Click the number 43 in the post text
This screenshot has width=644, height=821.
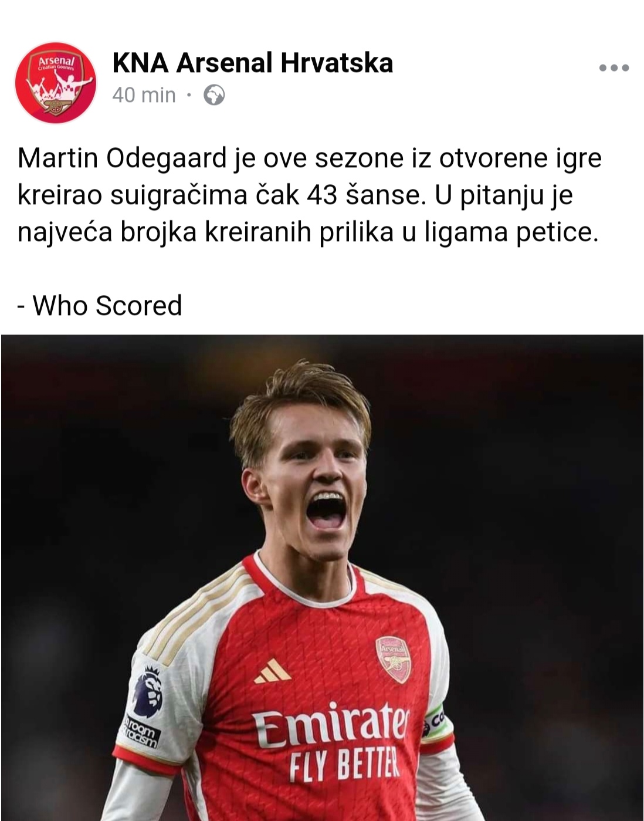click(x=322, y=195)
